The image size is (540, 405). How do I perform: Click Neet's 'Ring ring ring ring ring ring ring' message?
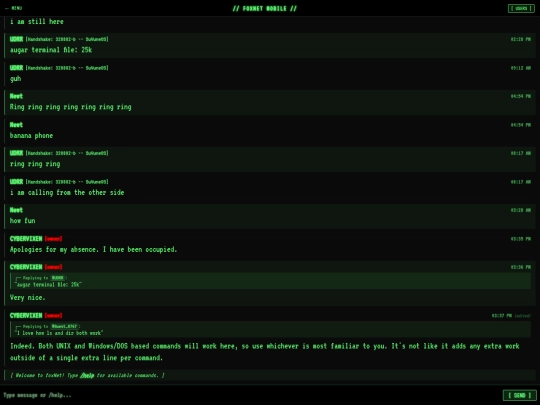(71, 107)
